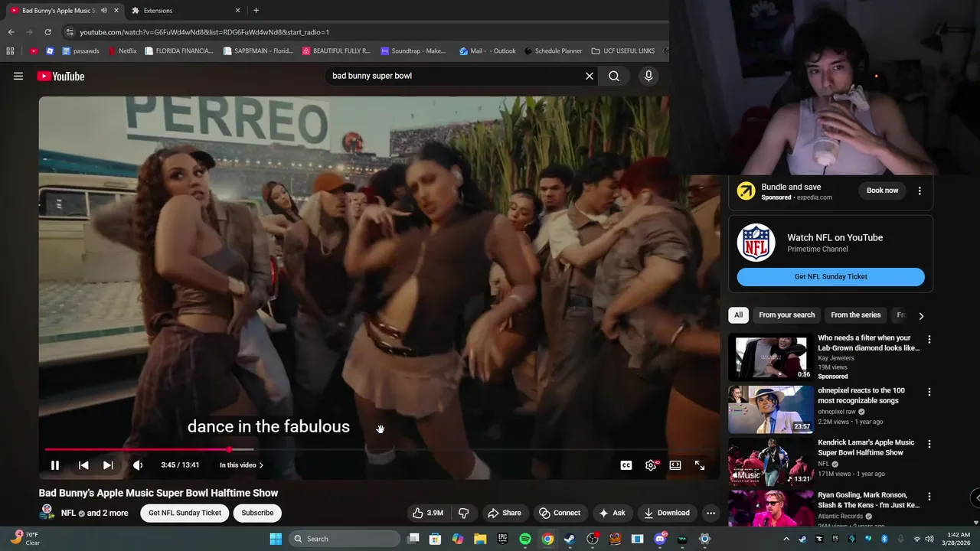Toggle closed captions CC
This screenshot has height=551, width=980.
click(x=626, y=465)
